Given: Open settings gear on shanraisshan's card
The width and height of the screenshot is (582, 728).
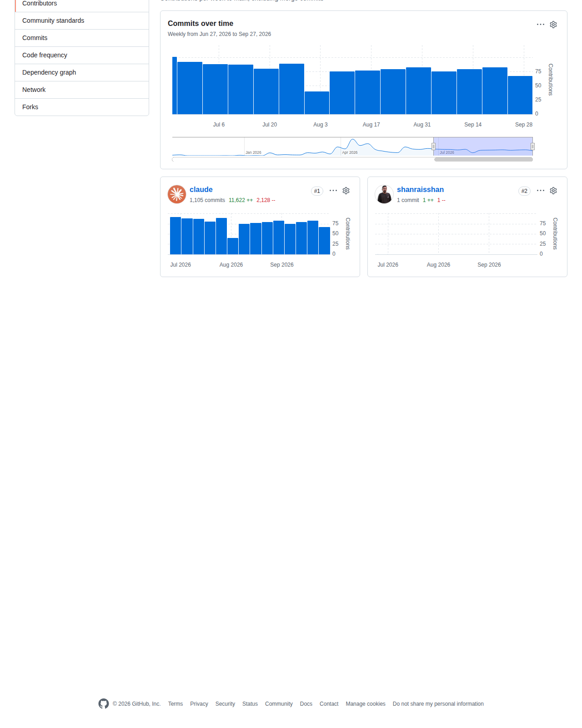Looking at the screenshot, I should pos(553,191).
